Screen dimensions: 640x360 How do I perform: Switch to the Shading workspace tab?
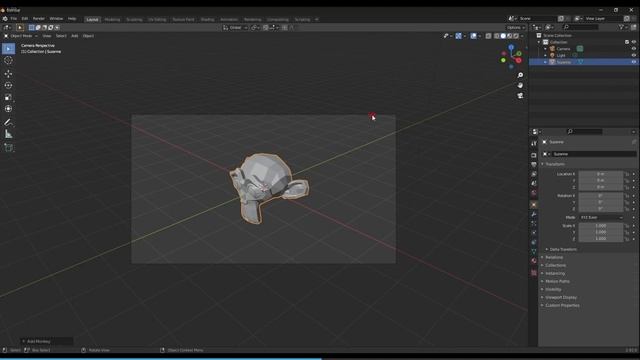pyautogui.click(x=207, y=20)
